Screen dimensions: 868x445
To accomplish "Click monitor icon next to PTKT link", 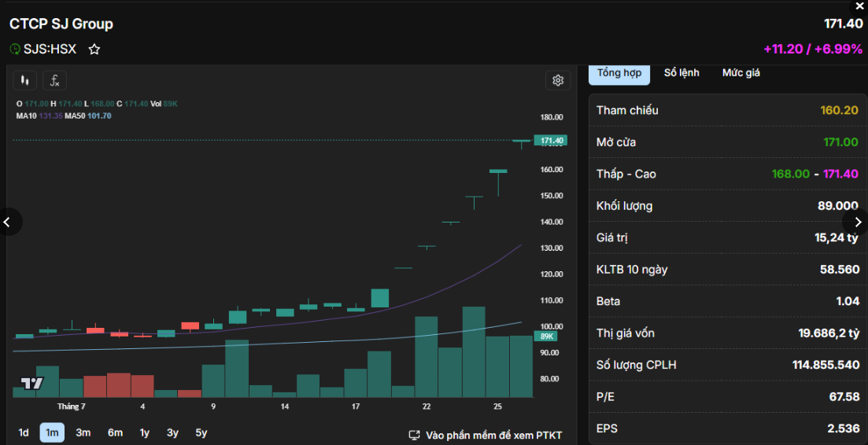I will 414,435.
